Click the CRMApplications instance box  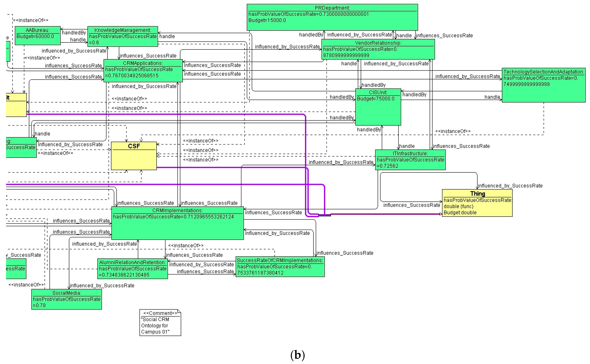coord(143,71)
